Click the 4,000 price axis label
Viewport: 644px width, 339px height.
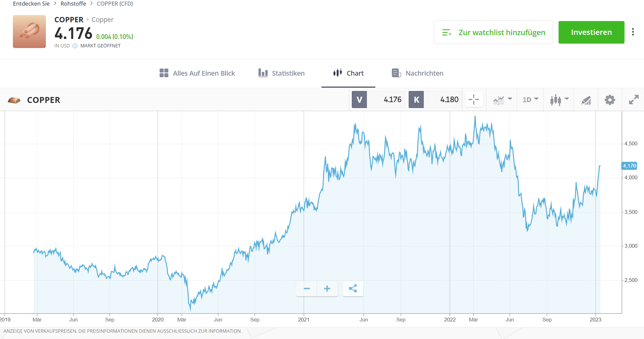click(x=631, y=178)
